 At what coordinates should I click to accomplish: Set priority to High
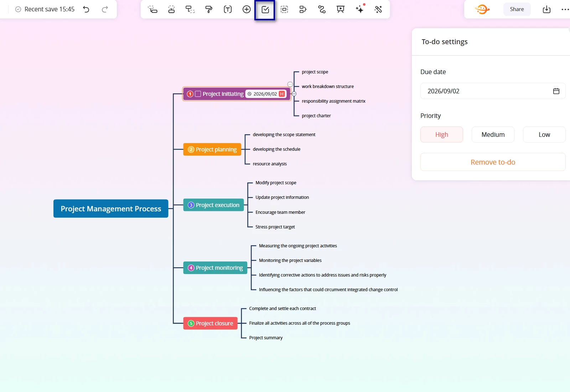pyautogui.click(x=442, y=135)
